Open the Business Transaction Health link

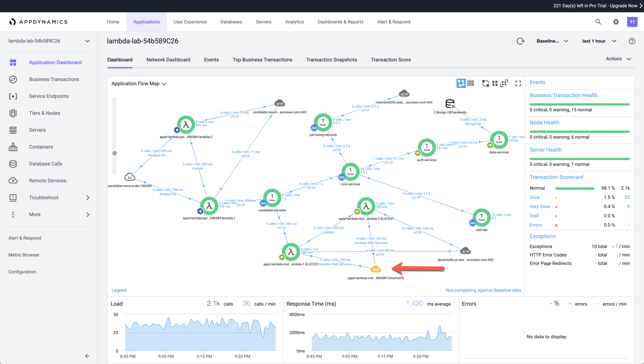coord(563,95)
